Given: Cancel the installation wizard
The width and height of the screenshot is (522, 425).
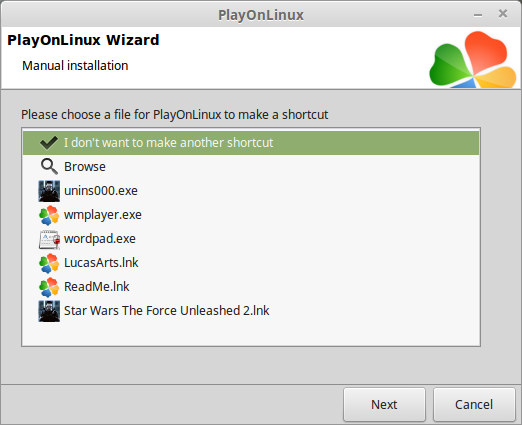Looking at the screenshot, I should click(474, 405).
